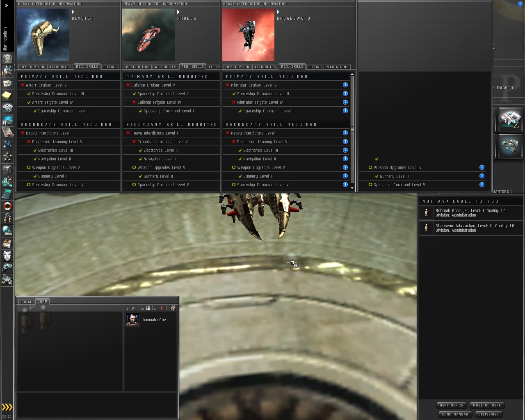Toggle the red crossed-out member list icon
This screenshot has width=525, height=420.
(162, 308)
